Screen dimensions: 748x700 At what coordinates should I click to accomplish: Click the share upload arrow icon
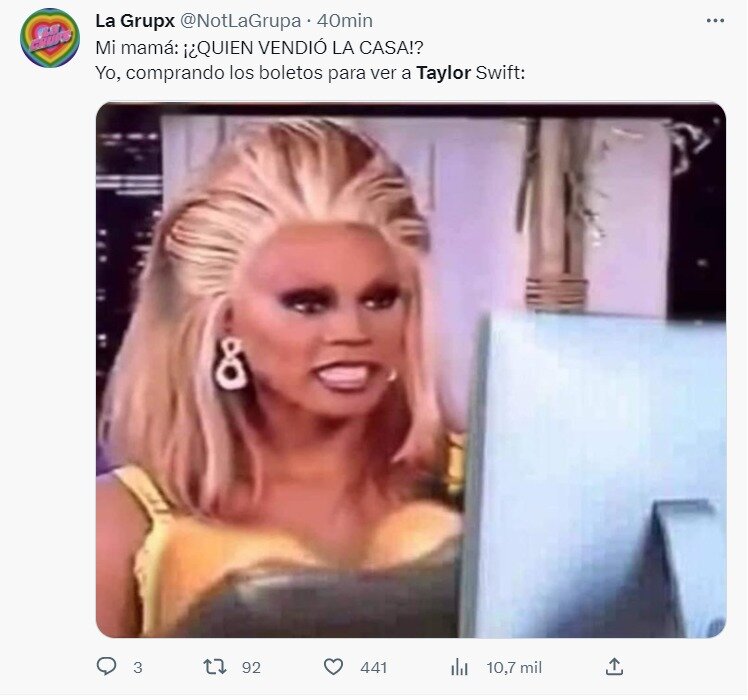coord(614,667)
